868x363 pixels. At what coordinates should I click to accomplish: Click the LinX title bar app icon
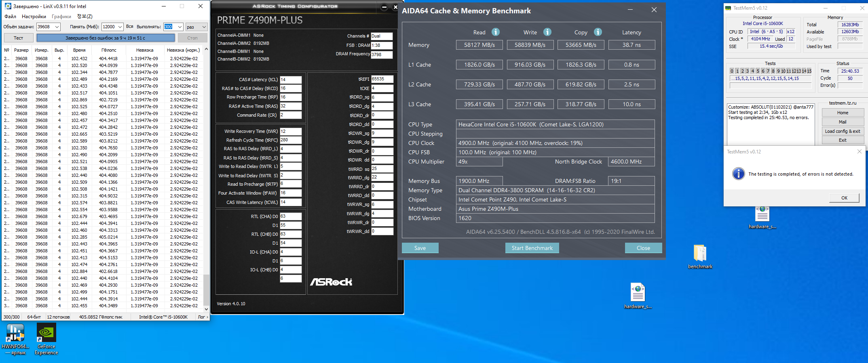pyautogui.click(x=8, y=6)
